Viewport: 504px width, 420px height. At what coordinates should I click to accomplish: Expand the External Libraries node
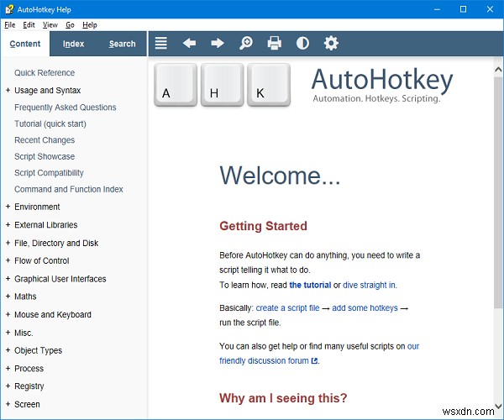pyautogui.click(x=8, y=224)
